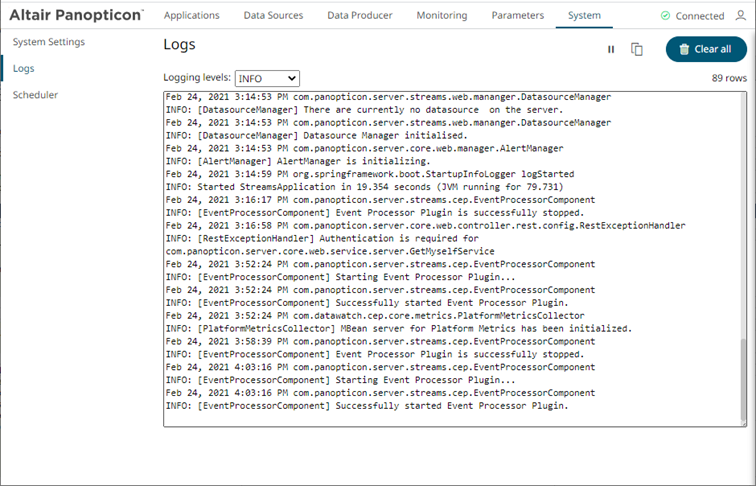Click the log "Started StreamsApplication in 19.354 seconds"
The image size is (756, 486).
(364, 187)
